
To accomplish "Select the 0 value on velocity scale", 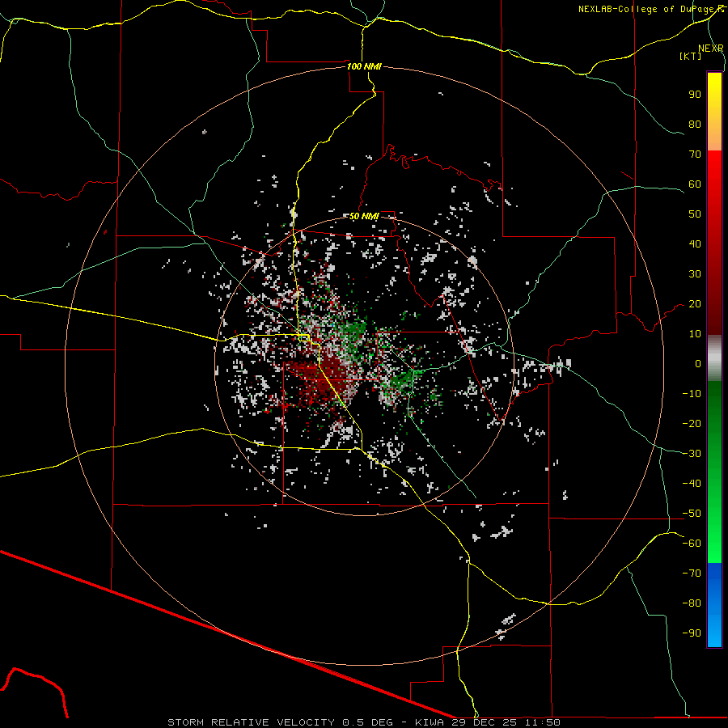I will pos(698,364).
